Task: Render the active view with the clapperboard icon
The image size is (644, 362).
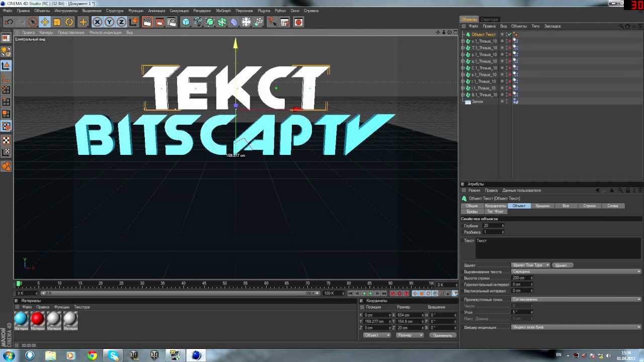Action: 147,22
